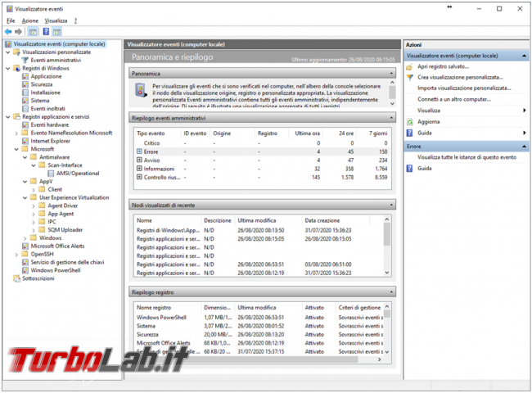Click the Aggiorna refresh icon
Screen dimensions: 532x393
click(409, 122)
